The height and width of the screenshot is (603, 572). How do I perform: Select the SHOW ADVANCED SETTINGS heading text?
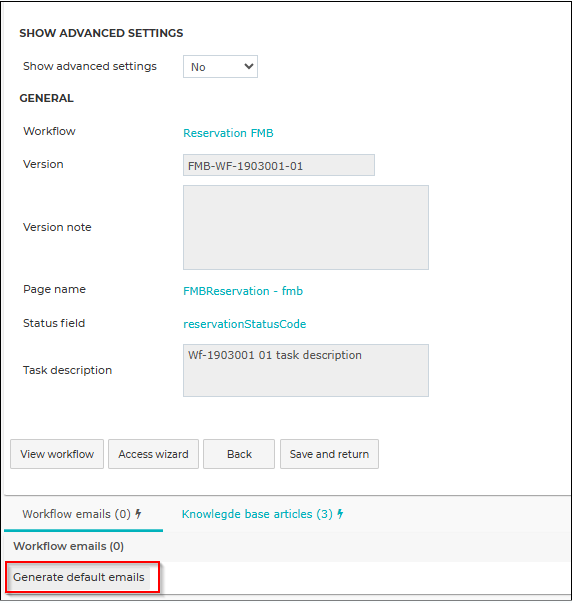click(101, 33)
